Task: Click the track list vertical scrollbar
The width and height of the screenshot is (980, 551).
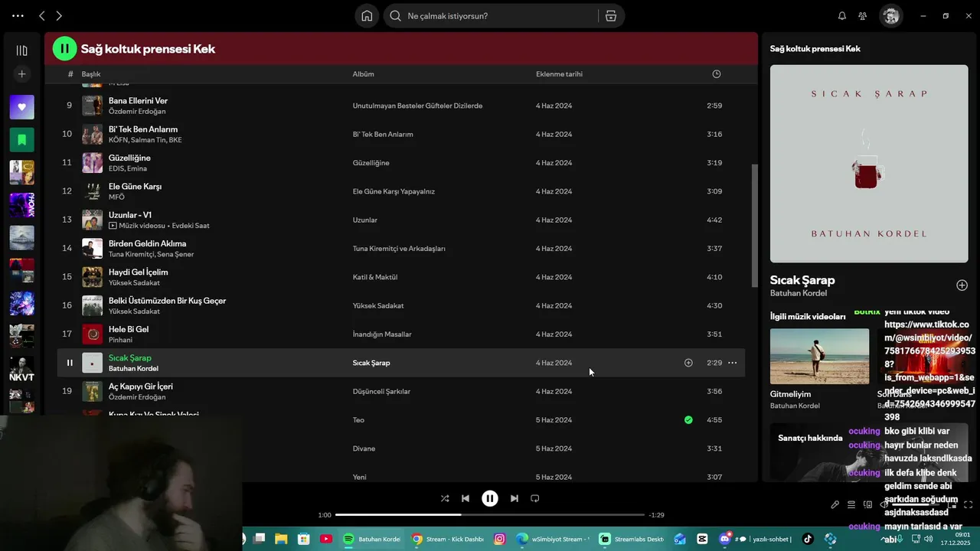Action: click(755, 226)
